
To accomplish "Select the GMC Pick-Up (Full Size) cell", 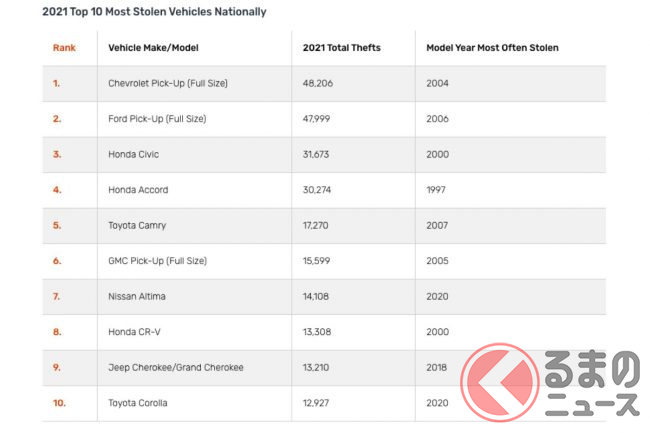I will click(157, 261).
